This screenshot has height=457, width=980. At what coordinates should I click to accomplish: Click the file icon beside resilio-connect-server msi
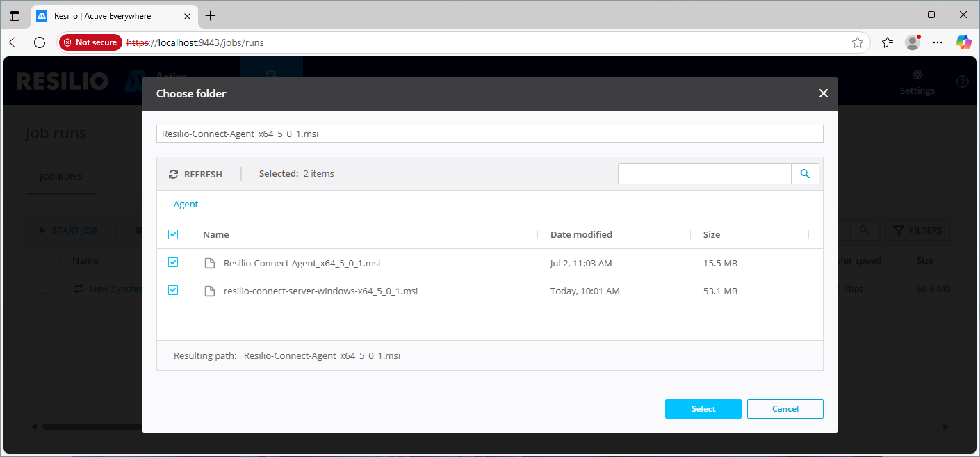(x=209, y=291)
